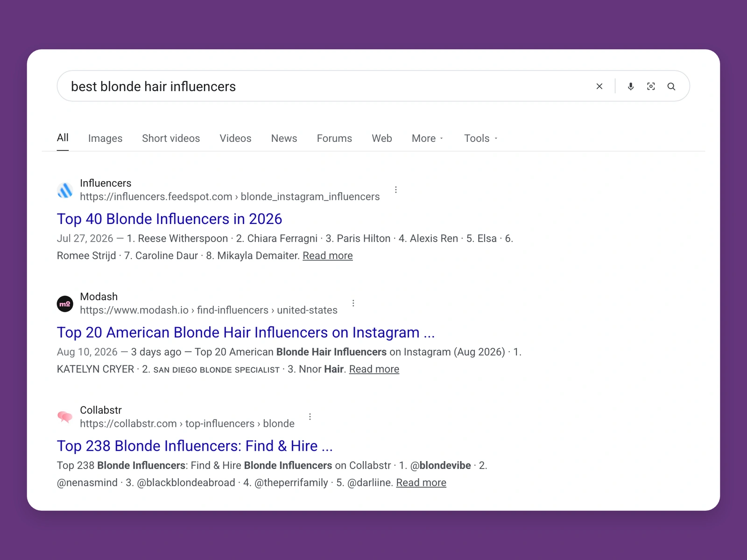Click Read more on the Feedspot snippet

pos(328,256)
